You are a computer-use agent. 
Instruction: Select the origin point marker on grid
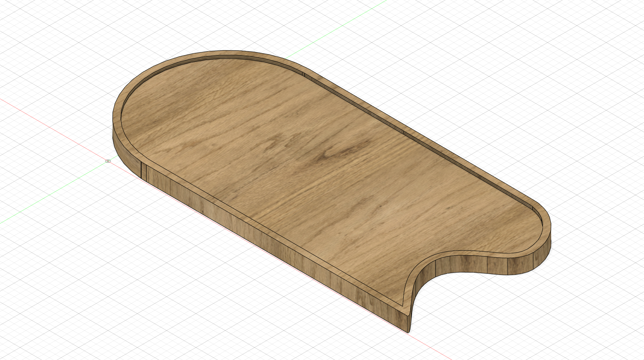108,161
